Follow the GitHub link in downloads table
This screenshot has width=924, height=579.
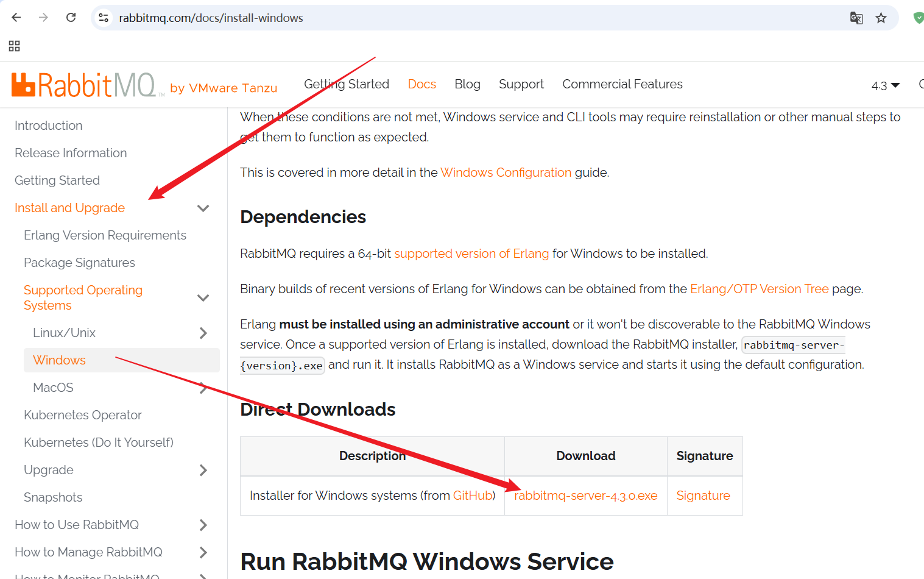473,496
